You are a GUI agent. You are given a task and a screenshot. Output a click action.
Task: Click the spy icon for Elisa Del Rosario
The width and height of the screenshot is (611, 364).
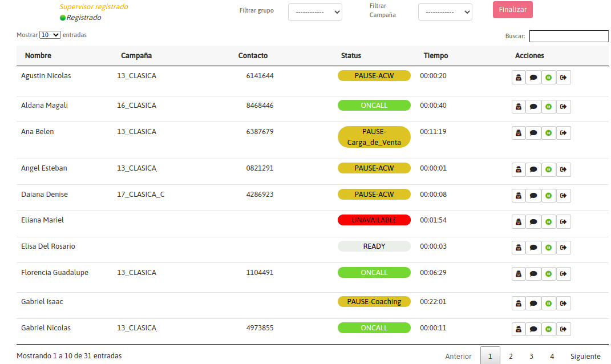(x=518, y=248)
